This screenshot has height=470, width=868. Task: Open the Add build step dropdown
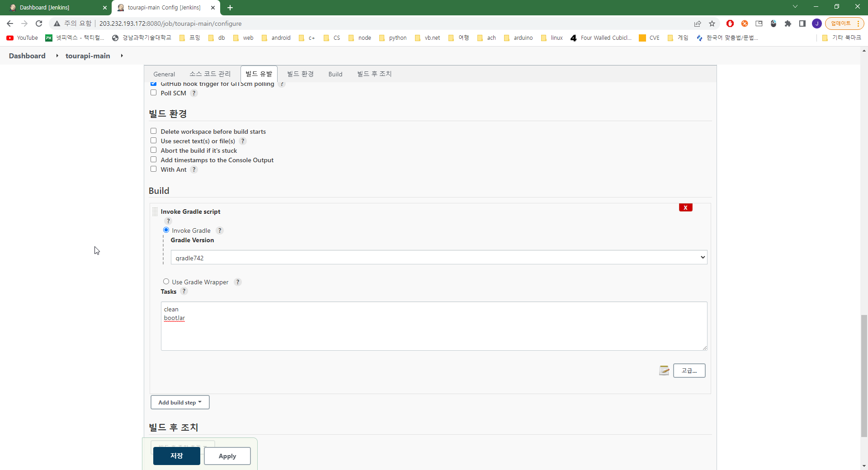179,402
